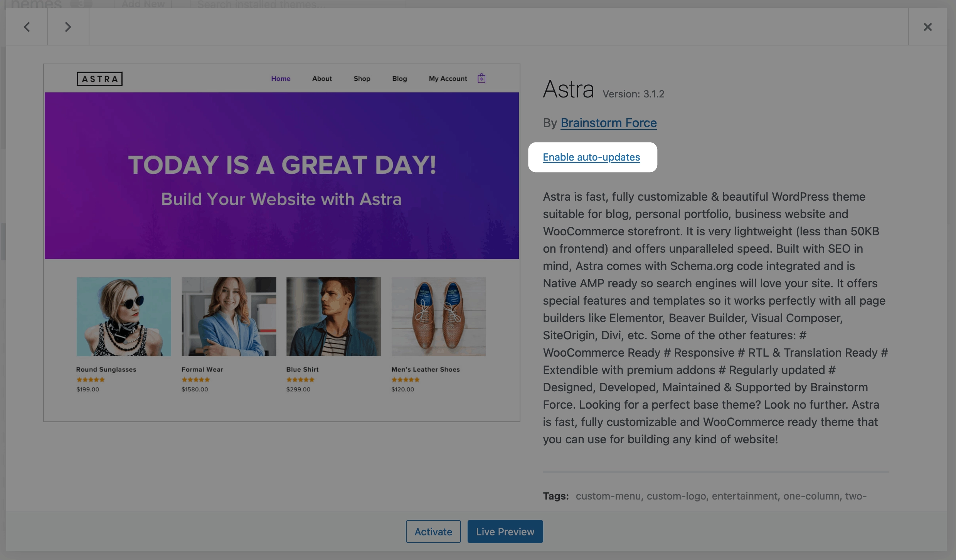Click the Blue Shirt product image
This screenshot has height=560, width=956.
(x=333, y=317)
